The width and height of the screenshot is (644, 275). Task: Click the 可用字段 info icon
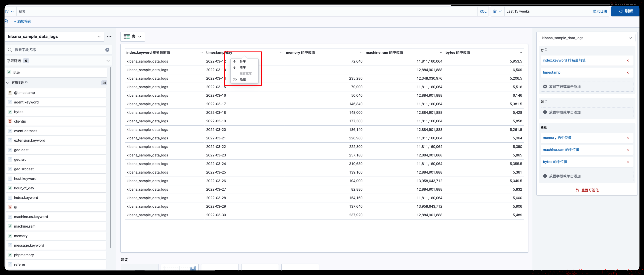[x=26, y=82]
